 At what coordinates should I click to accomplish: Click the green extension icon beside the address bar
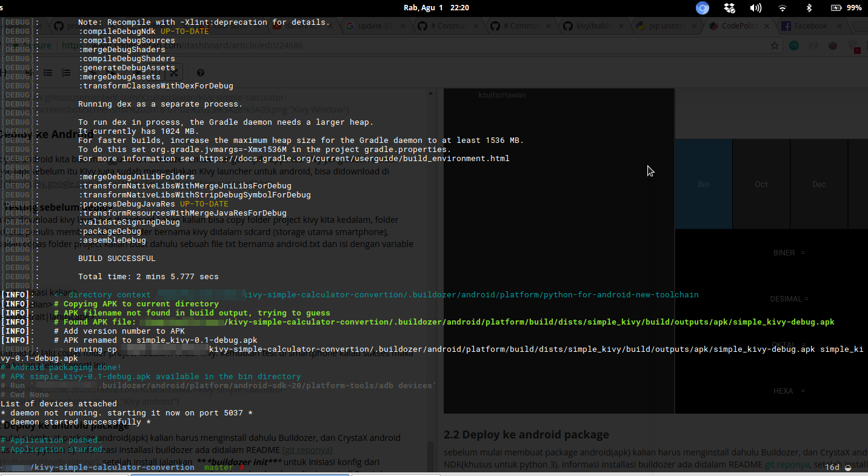click(x=793, y=45)
